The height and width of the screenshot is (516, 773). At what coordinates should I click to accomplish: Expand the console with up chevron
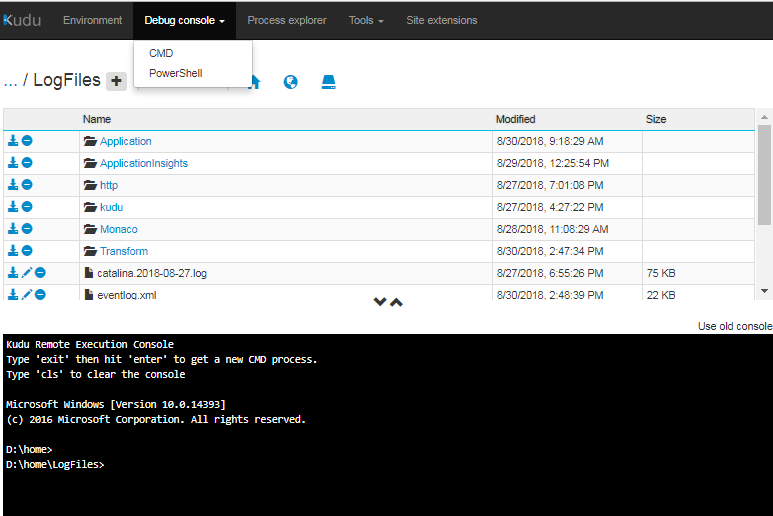point(396,302)
